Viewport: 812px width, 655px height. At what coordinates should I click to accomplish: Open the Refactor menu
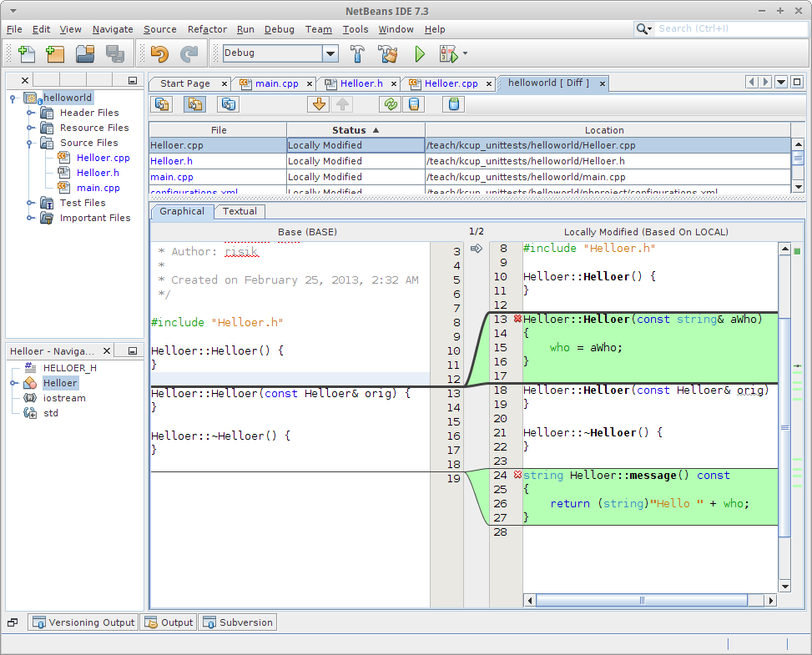tap(207, 29)
